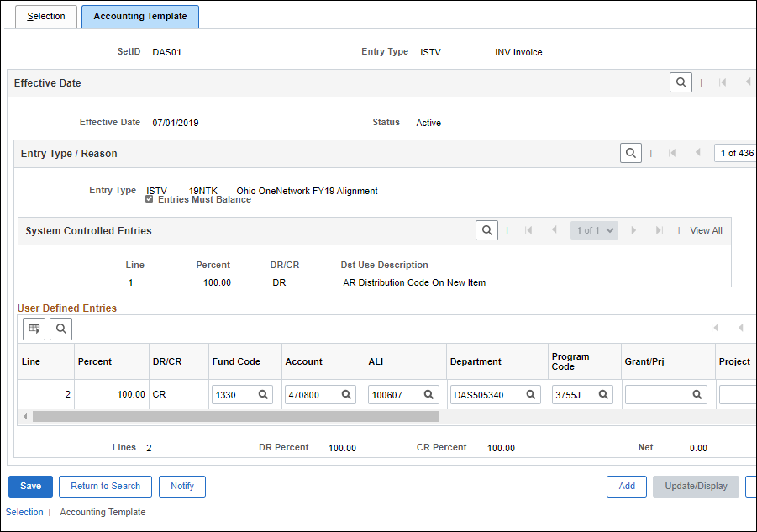Image resolution: width=757 pixels, height=532 pixels.
Task: Click the Active status value
Action: coord(428,123)
